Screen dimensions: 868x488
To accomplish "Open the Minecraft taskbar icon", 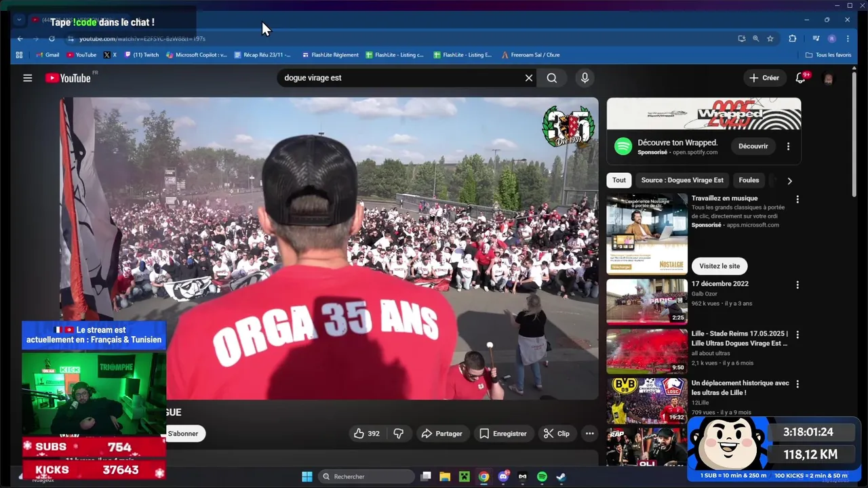I will (x=465, y=476).
